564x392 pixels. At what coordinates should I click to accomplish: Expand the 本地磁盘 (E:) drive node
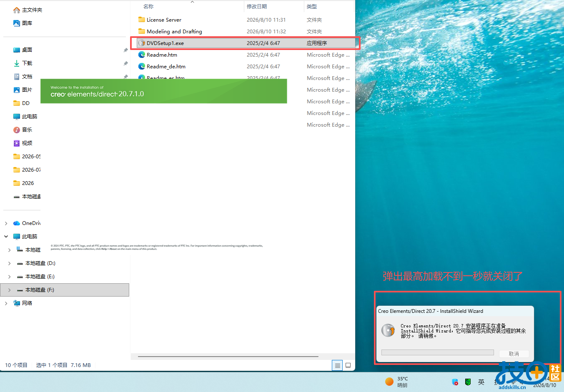pyautogui.click(x=9, y=277)
